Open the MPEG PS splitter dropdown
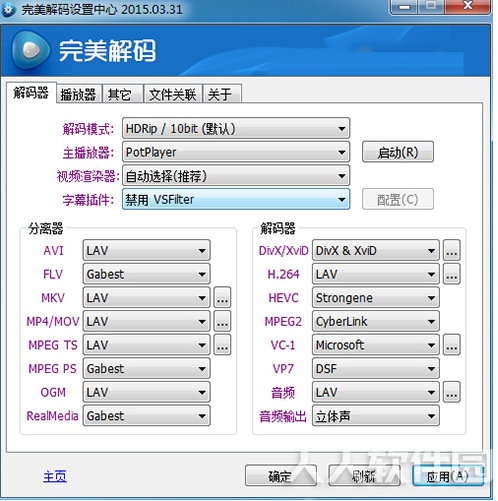 pyautogui.click(x=146, y=368)
